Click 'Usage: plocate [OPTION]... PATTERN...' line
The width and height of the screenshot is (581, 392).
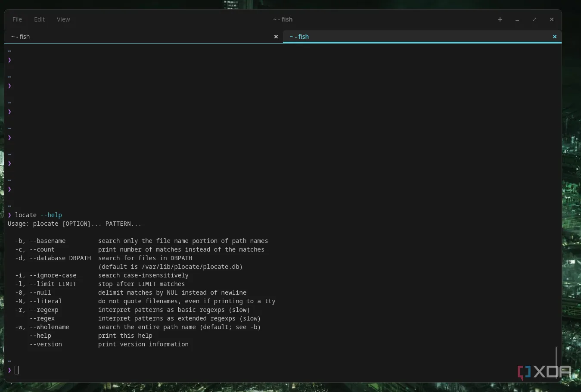coord(75,224)
